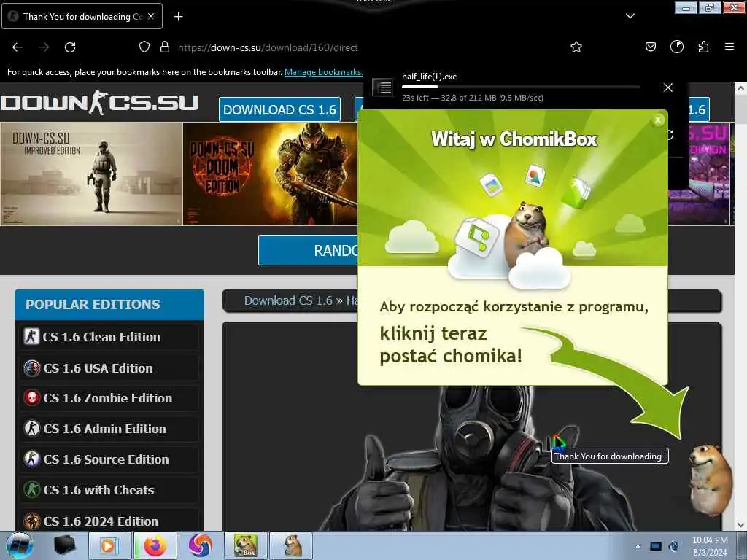Bookmark this page with the star icon
Image resolution: width=747 pixels, height=560 pixels.
pos(576,47)
